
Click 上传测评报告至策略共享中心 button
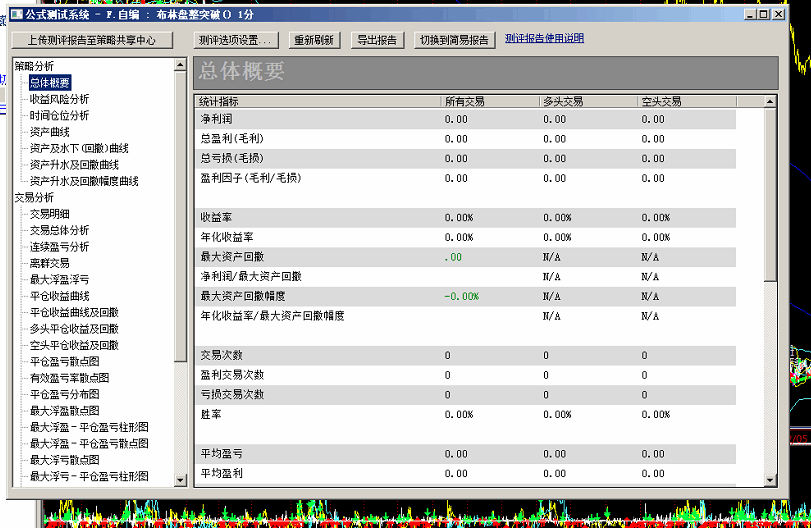click(x=92, y=40)
